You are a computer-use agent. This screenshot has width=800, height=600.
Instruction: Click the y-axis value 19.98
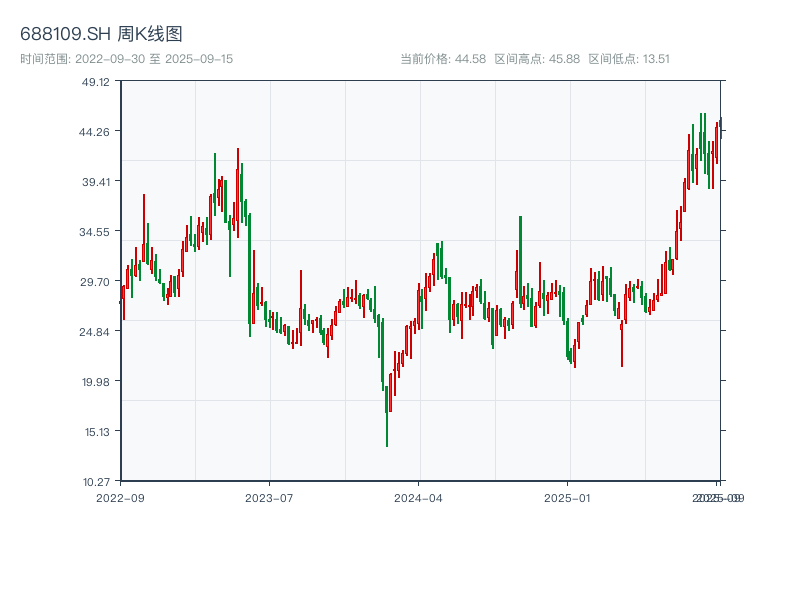[95, 382]
